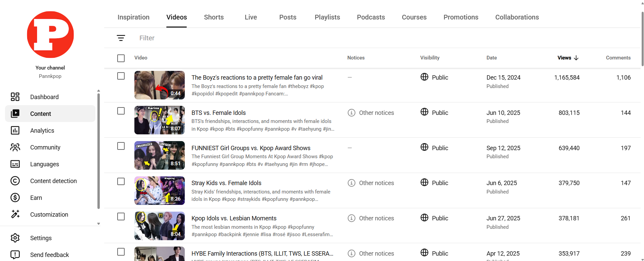Screen dimensions: 644x261
Task: Open FUNNIEST Girl Groups vs. Kpop Award Shows title
Action: coord(251,148)
